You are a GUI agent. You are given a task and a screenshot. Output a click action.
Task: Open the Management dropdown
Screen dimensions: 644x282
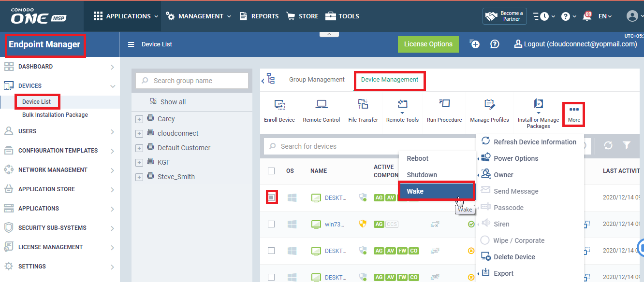tap(198, 16)
